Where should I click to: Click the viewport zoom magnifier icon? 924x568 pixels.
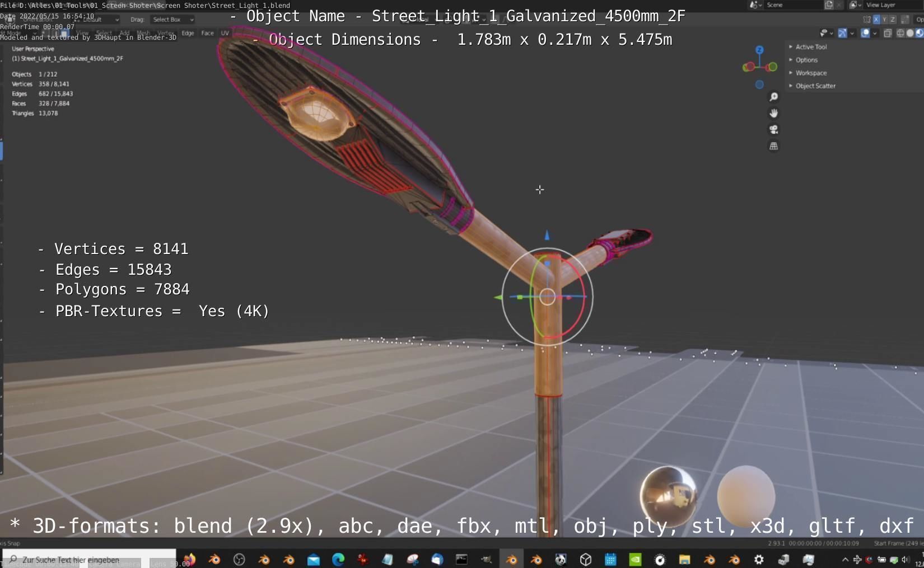click(773, 97)
